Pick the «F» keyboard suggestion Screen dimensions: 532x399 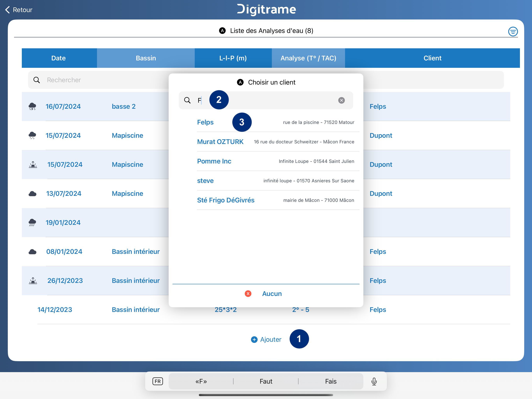201,381
